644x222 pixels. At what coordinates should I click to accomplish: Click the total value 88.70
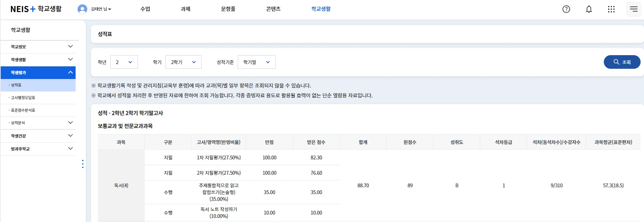(x=363, y=186)
